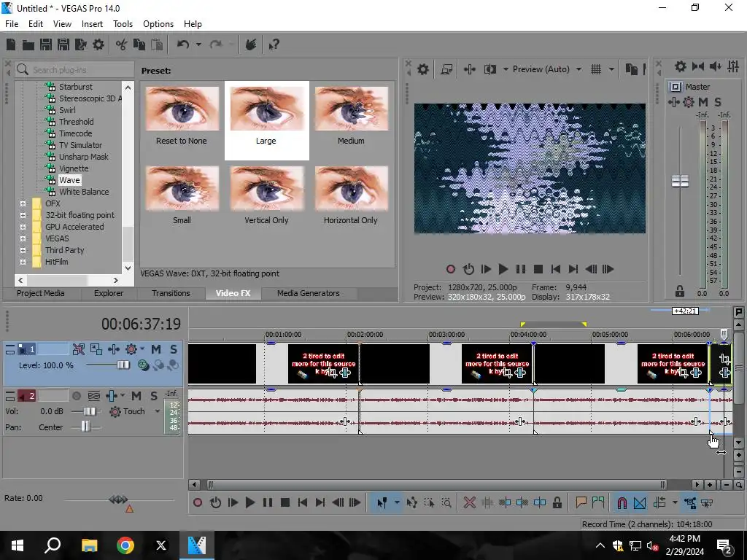Open event pan/crop on last video clip

[724, 359]
